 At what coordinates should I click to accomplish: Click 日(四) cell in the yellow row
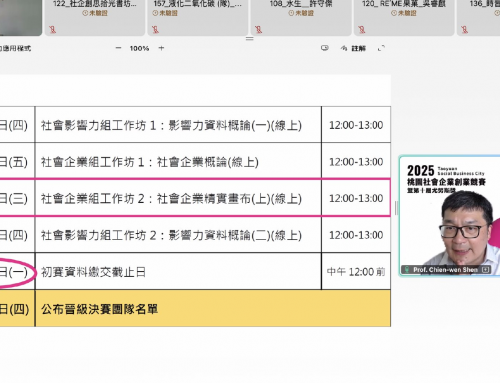pyautogui.click(x=17, y=308)
